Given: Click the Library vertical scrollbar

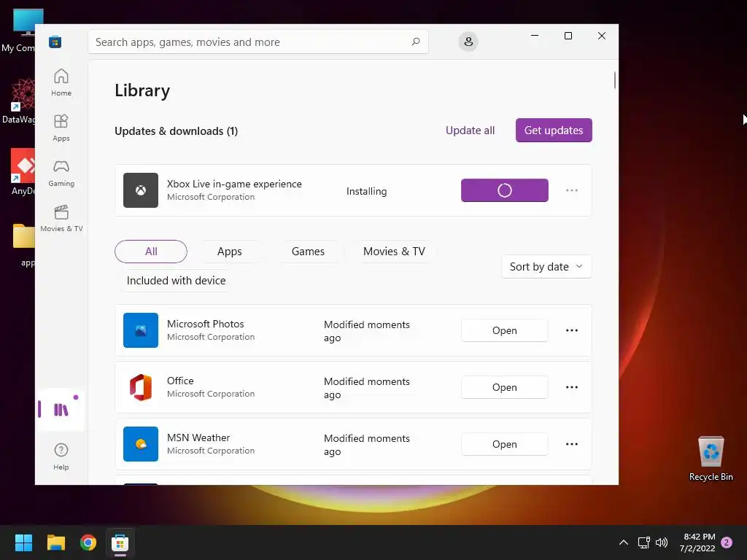Looking at the screenshot, I should pyautogui.click(x=615, y=80).
